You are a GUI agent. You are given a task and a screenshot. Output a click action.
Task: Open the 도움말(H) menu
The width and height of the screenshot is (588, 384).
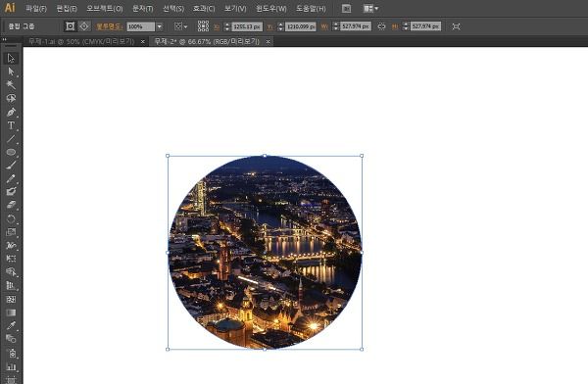311,8
